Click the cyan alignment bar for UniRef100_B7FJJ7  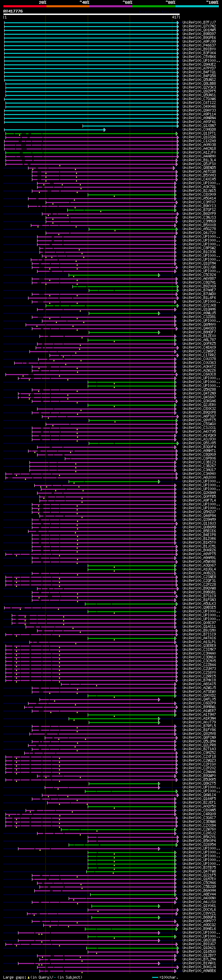coord(91,23)
